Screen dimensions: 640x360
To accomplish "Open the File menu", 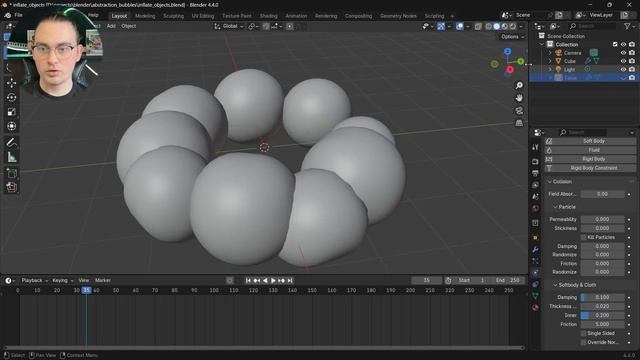I will (x=18, y=15).
